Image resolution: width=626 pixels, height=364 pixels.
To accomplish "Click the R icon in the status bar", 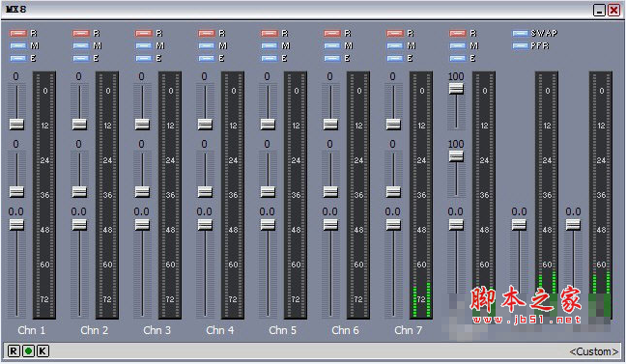I will pos(14,351).
